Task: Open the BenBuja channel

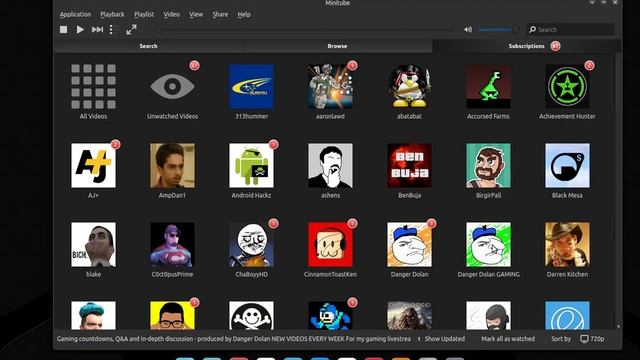Action: coord(409,165)
